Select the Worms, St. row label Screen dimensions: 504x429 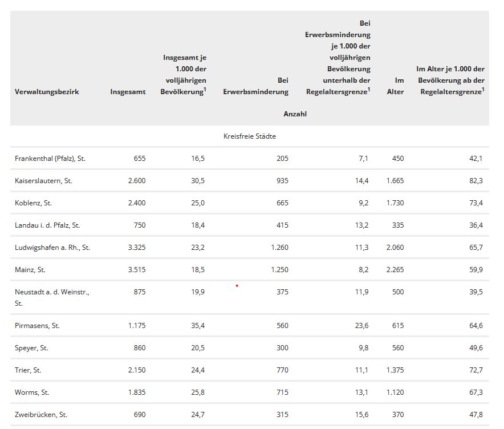pos(31,392)
